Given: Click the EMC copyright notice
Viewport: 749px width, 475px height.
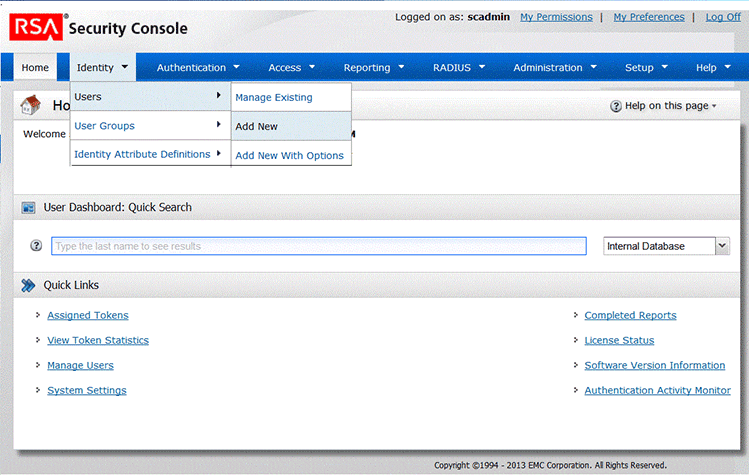Looking at the screenshot, I should point(550,465).
